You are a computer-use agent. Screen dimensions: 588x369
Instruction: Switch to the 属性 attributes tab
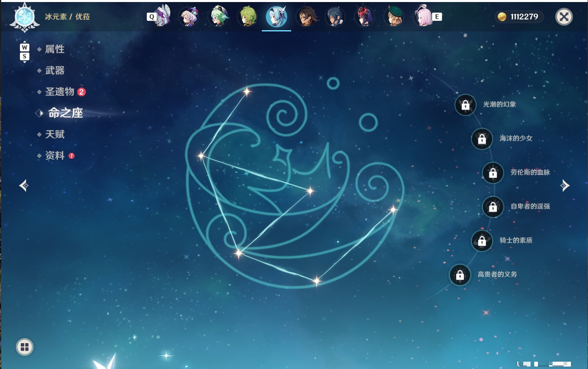pos(55,49)
